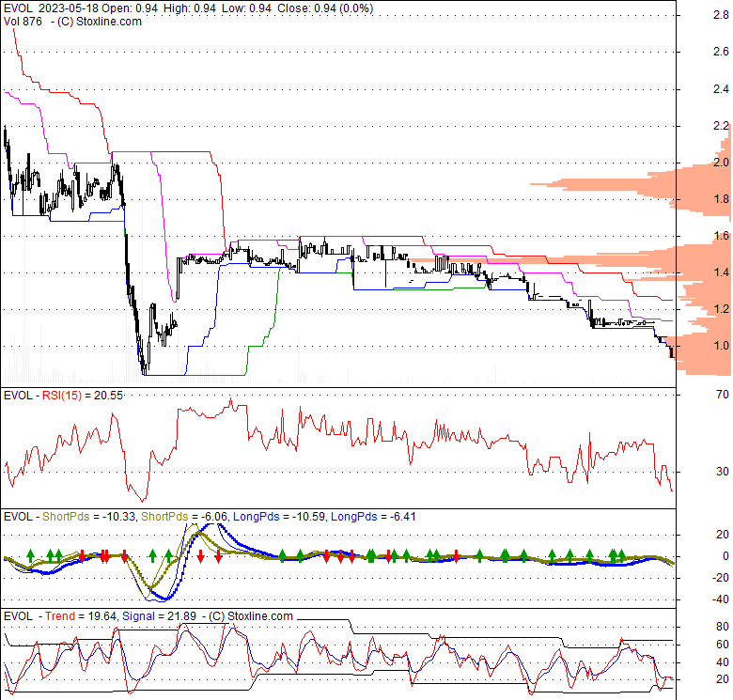Click the 'ShortPds = -10.33' label

pyautogui.click(x=89, y=517)
